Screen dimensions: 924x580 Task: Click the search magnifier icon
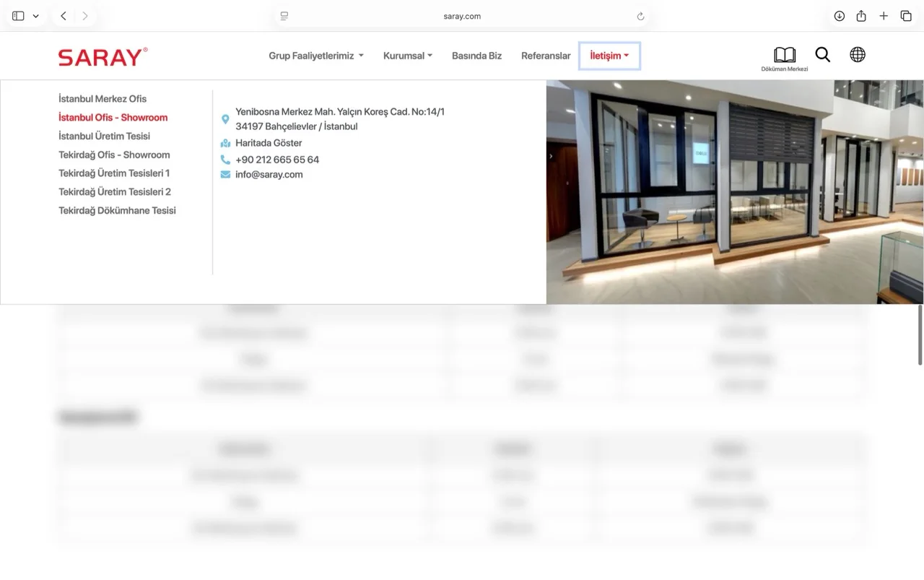[823, 55]
